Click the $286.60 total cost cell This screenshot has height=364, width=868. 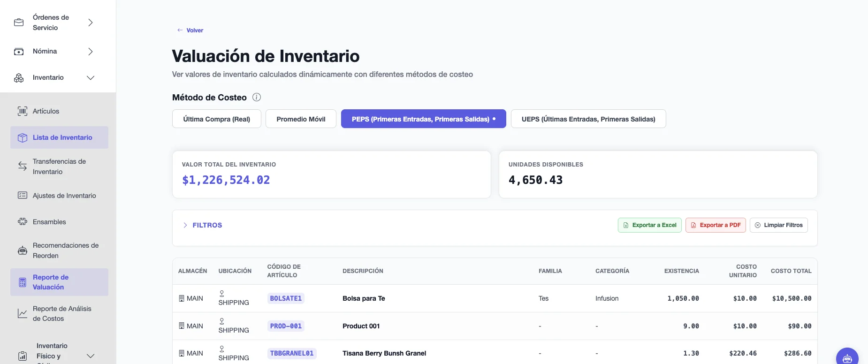(798, 353)
